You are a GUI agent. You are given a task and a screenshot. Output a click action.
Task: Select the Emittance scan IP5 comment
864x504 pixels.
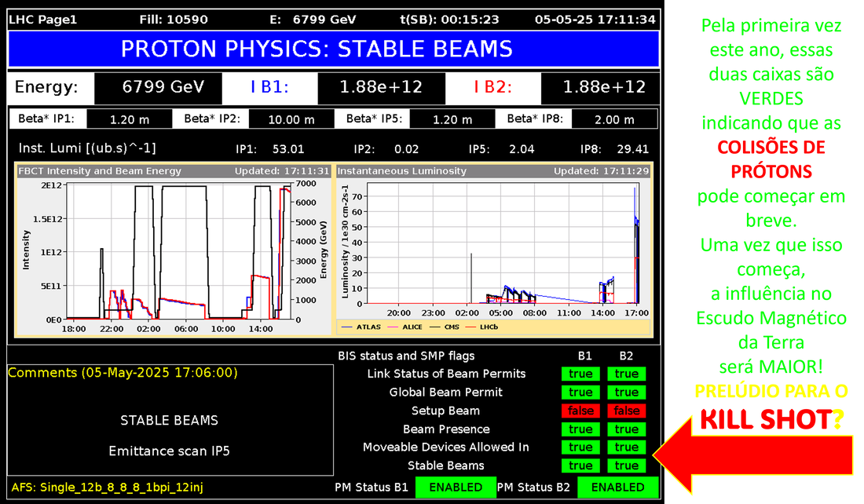pyautogui.click(x=169, y=451)
